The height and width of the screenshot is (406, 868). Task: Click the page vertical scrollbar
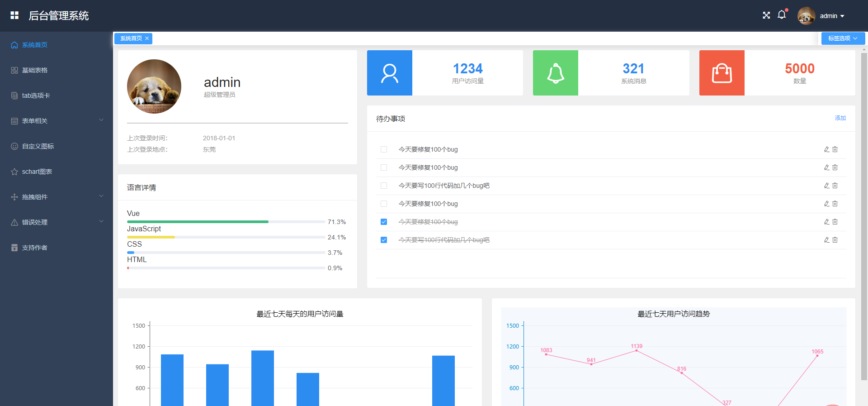(x=864, y=217)
